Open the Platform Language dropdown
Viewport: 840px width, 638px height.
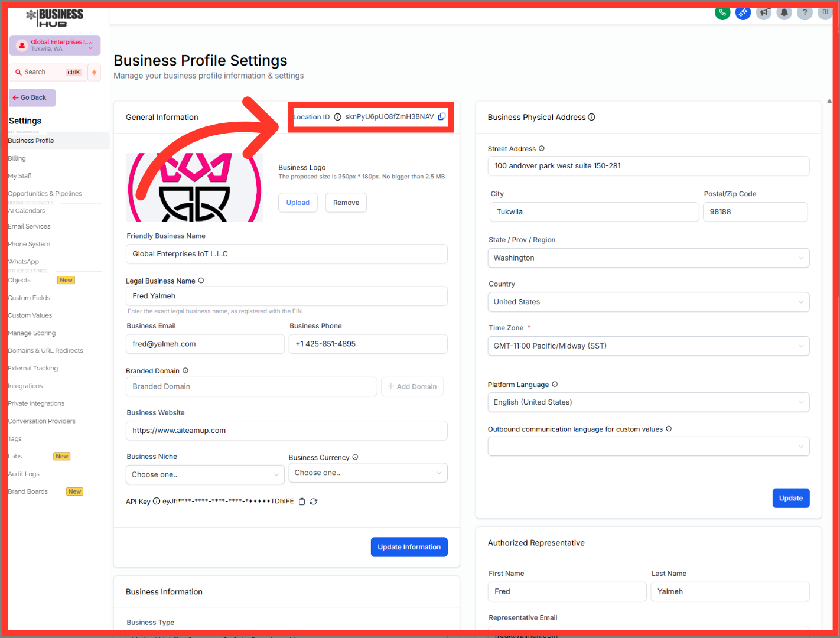649,402
